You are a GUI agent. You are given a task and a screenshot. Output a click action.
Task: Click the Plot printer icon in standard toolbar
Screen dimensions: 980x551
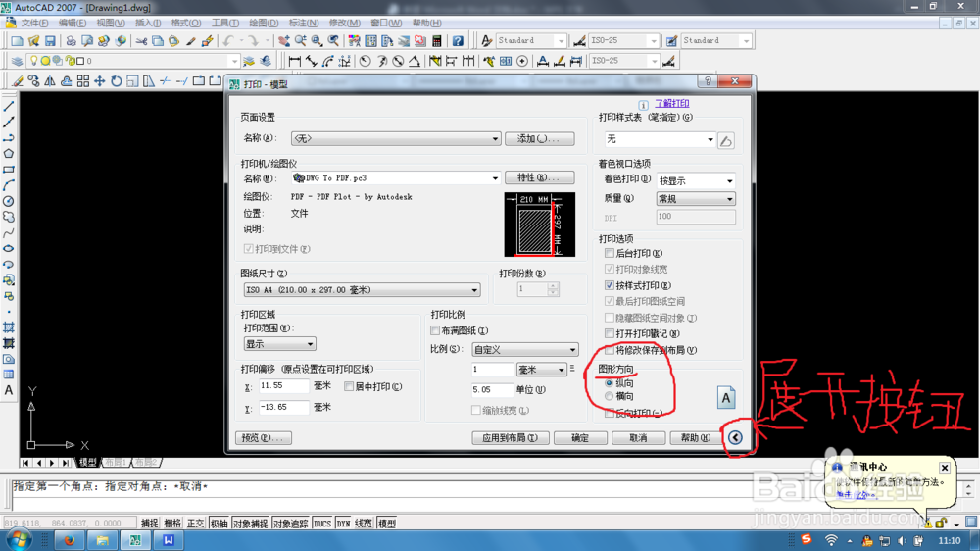[71, 40]
